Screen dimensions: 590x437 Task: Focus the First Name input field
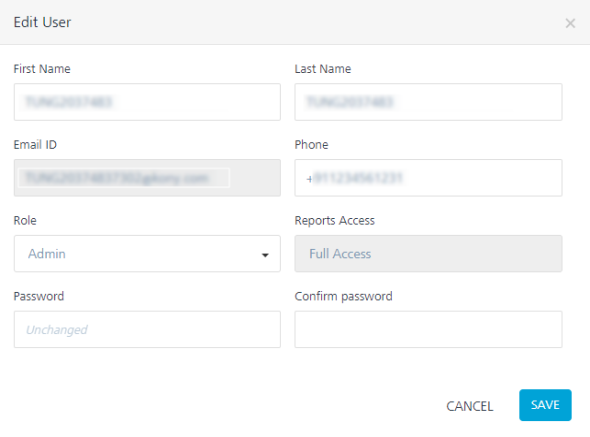click(147, 102)
